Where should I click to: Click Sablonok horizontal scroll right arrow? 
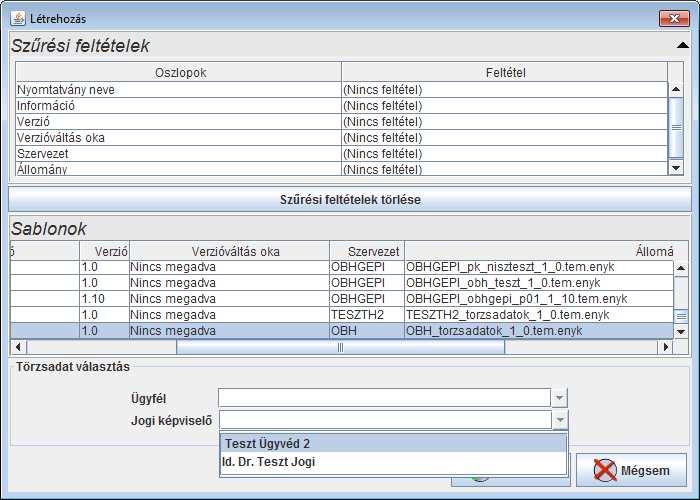666,346
